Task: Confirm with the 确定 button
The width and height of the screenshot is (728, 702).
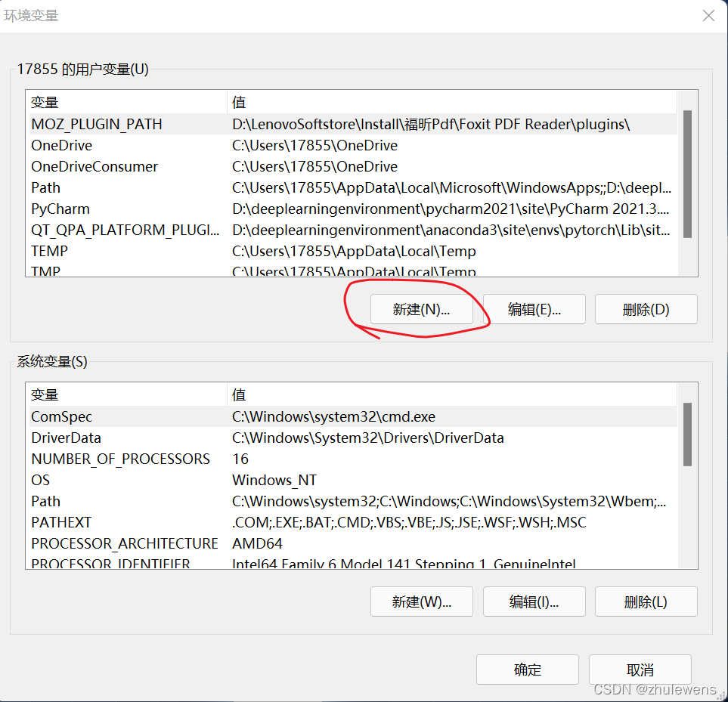Action: click(528, 670)
